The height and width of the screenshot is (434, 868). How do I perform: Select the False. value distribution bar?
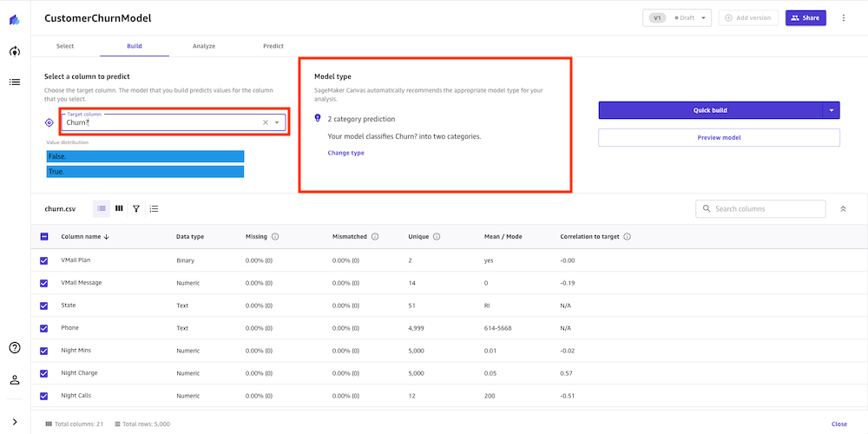[145, 156]
